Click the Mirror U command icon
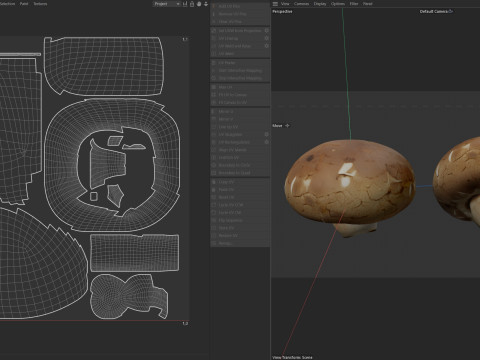 pyautogui.click(x=214, y=111)
